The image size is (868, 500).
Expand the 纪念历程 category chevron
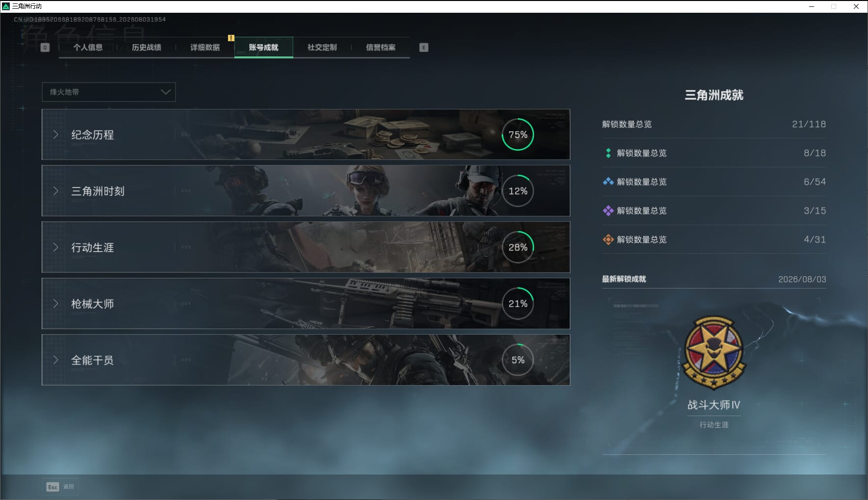point(56,134)
